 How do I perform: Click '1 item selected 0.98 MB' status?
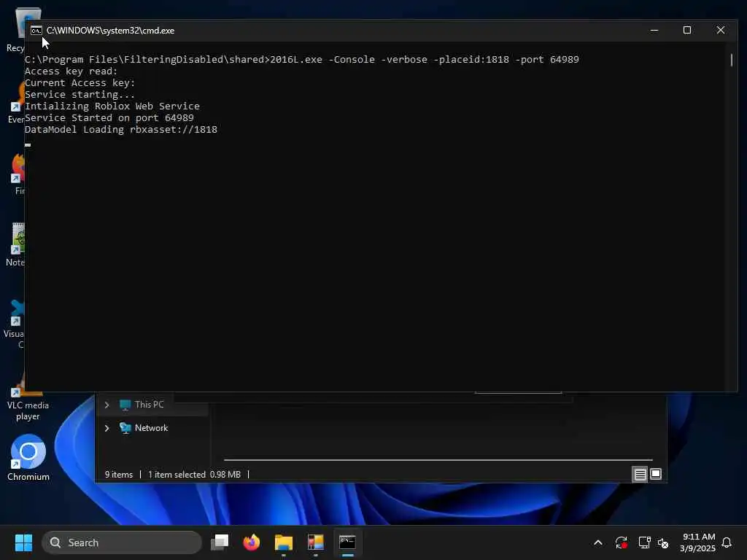tap(194, 475)
